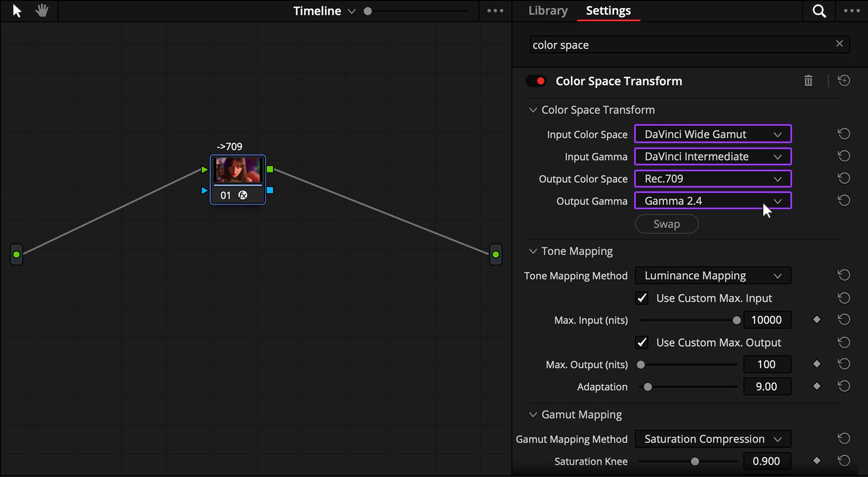868x477 pixels.
Task: Reset the Output Gamma setting
Action: point(844,201)
